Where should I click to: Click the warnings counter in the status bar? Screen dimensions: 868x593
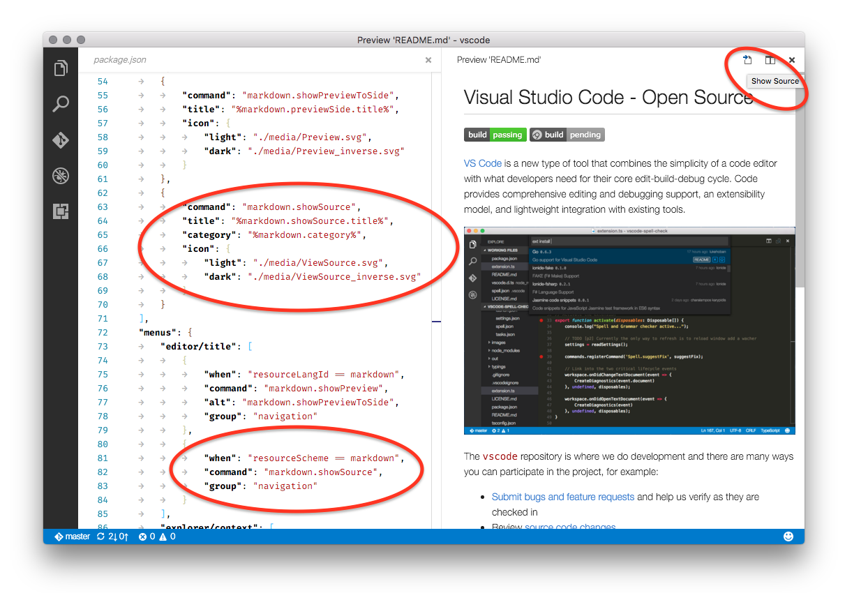pos(167,536)
